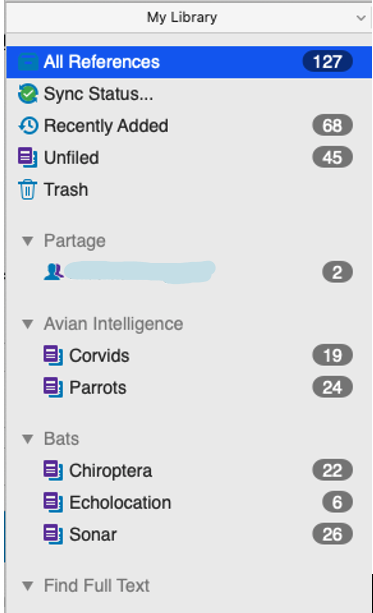Collapse the Bats group set triangle

pyautogui.click(x=27, y=439)
